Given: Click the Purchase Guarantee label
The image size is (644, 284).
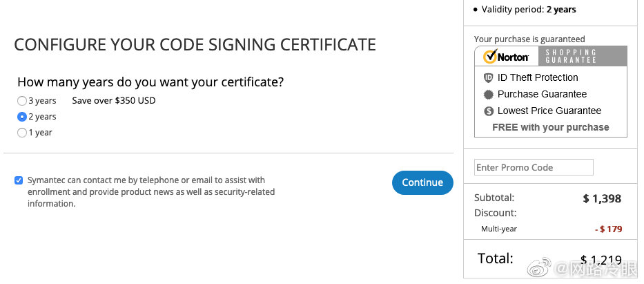Looking at the screenshot, I should click(542, 94).
